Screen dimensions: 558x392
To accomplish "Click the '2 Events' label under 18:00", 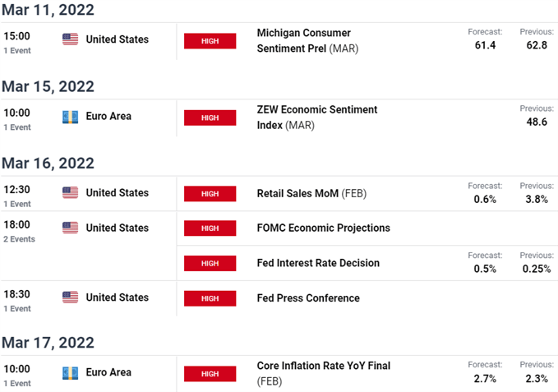I will (x=18, y=239).
